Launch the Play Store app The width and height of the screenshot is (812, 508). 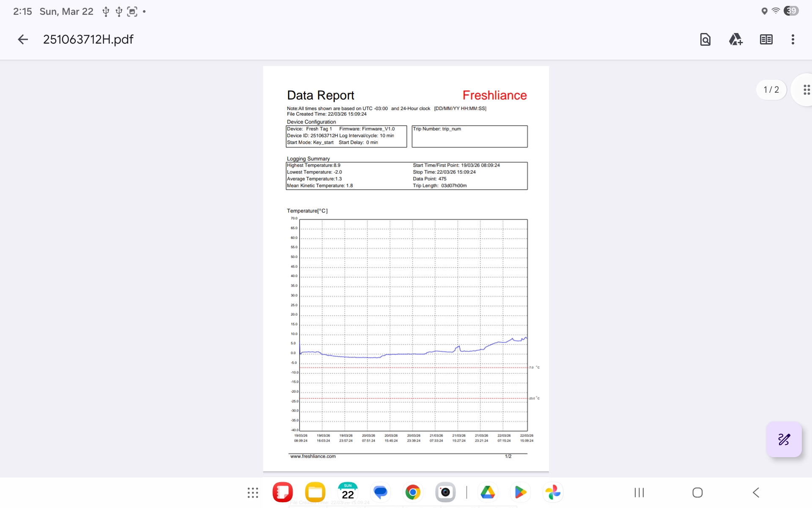point(520,492)
